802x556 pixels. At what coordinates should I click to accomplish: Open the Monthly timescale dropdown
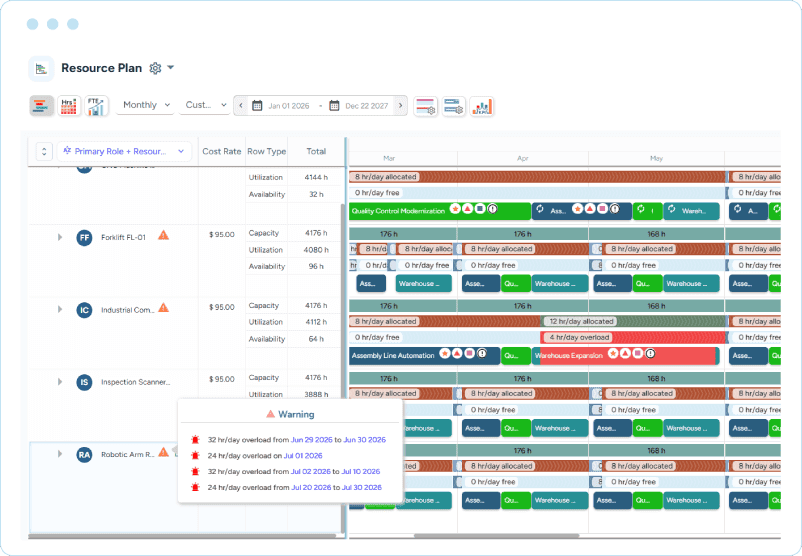coord(146,105)
